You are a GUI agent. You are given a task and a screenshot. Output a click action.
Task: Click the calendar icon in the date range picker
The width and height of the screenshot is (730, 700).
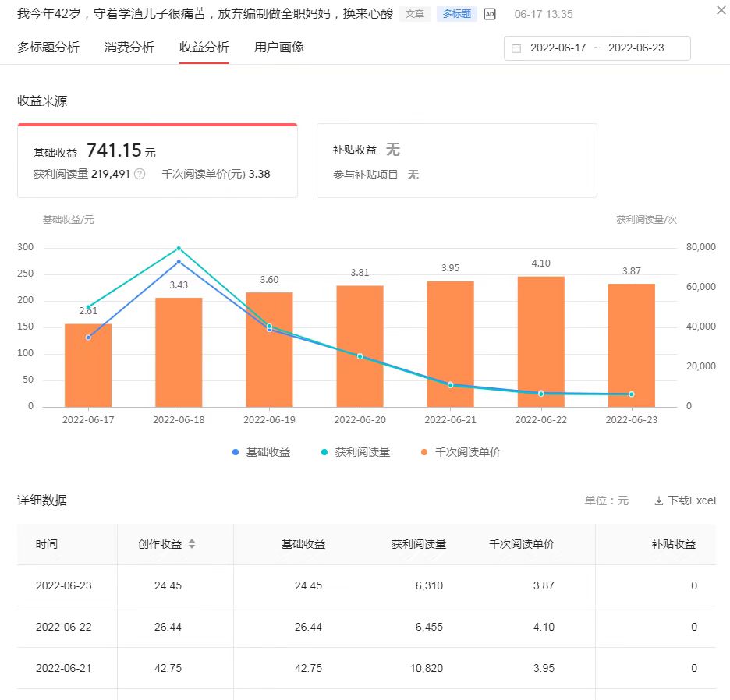(x=516, y=48)
